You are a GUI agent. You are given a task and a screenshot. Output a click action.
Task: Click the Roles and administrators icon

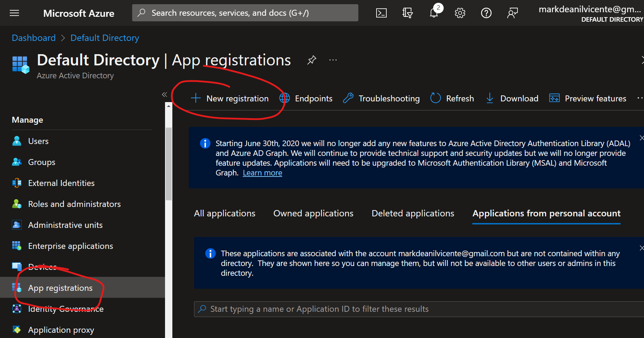click(x=17, y=204)
